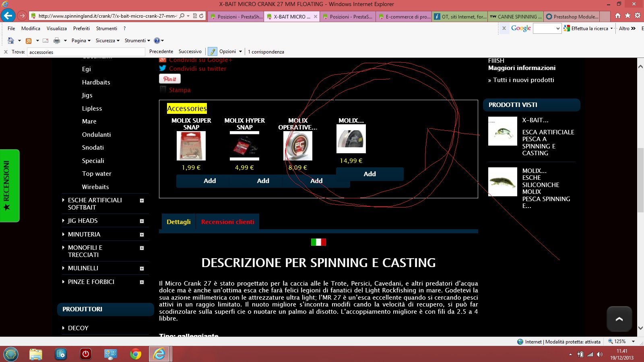Click Precedente in the Find bar
Viewport: 644px width, 362px height.
pos(161,51)
